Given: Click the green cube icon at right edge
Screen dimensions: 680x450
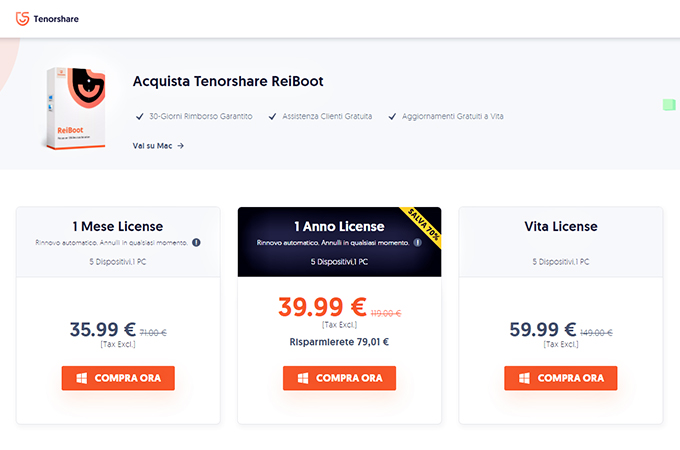Looking at the screenshot, I should (x=669, y=104).
